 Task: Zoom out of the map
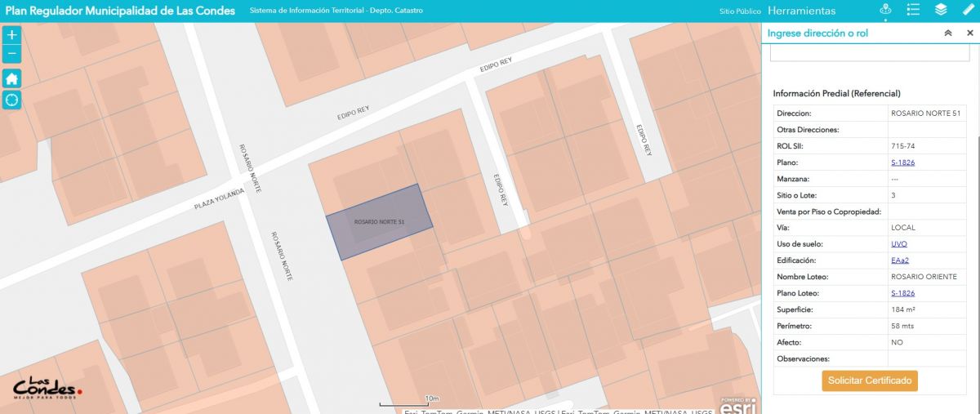(12, 54)
